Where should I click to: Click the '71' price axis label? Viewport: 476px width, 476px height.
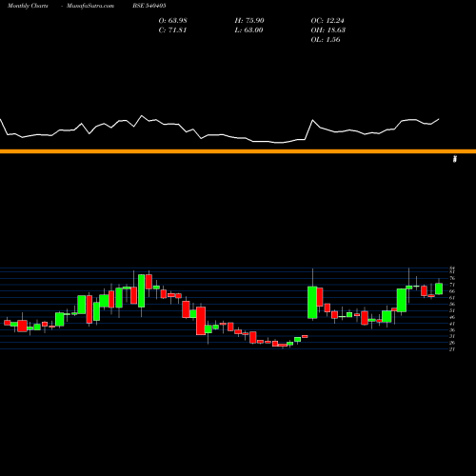tap(452, 285)
